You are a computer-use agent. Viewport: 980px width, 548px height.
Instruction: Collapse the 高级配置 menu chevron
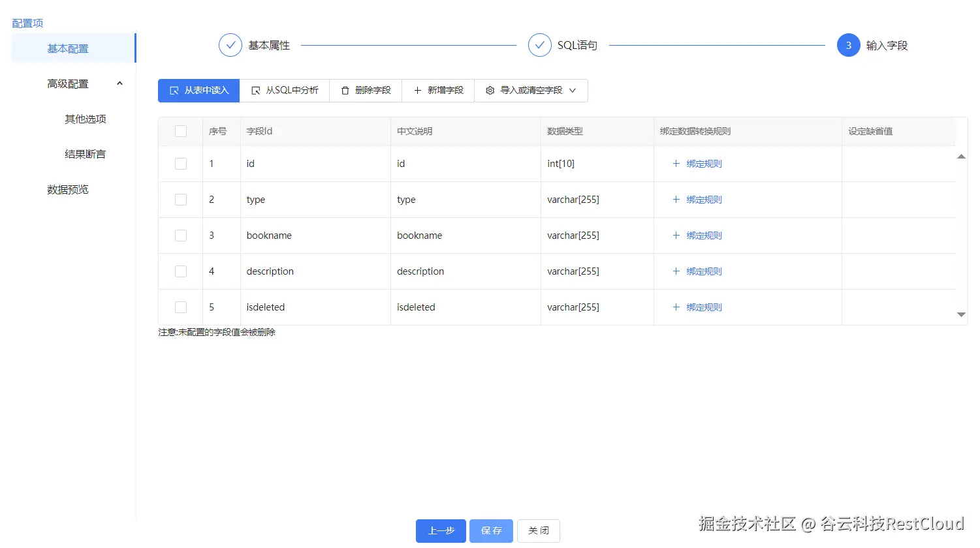pyautogui.click(x=119, y=84)
